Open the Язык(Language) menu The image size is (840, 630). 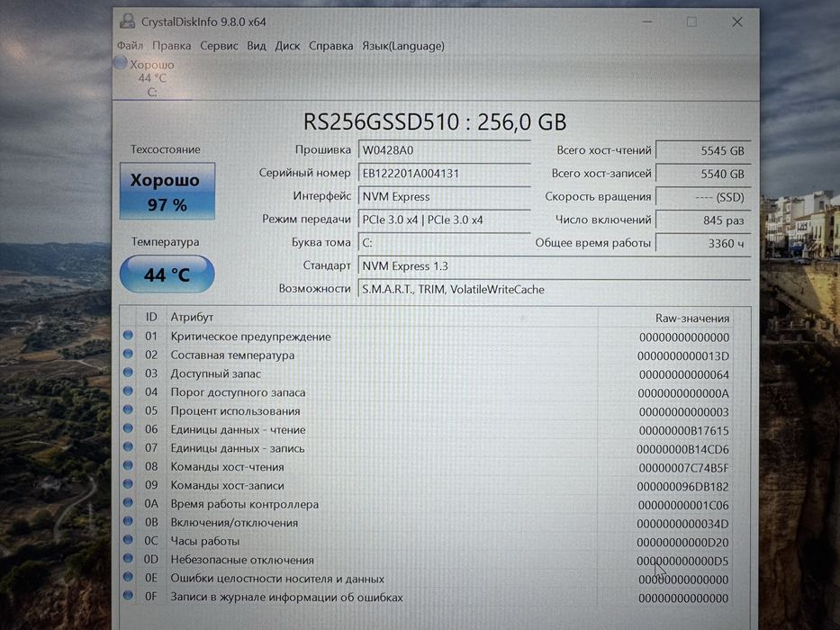(403, 46)
